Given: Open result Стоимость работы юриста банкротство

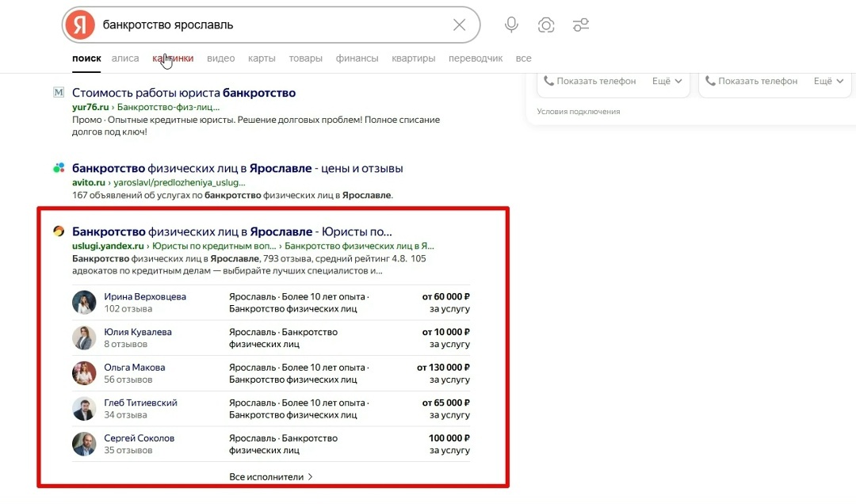Looking at the screenshot, I should [183, 93].
